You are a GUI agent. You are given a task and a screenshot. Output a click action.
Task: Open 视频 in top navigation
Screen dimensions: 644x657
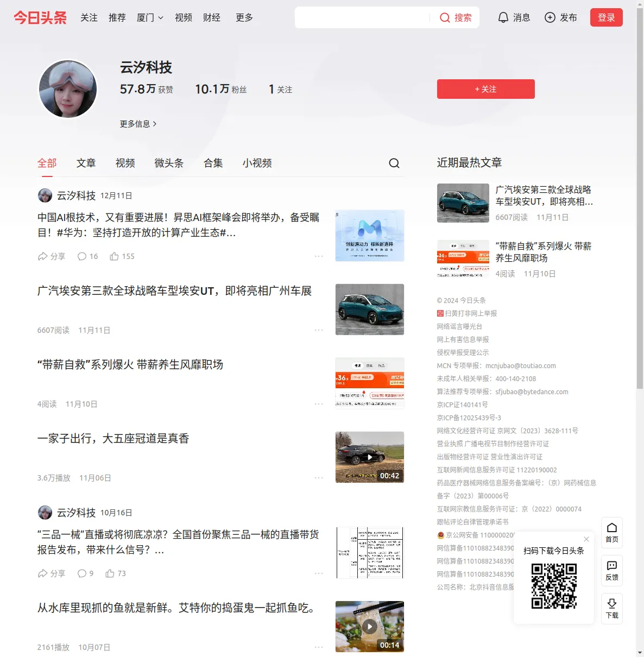point(184,17)
